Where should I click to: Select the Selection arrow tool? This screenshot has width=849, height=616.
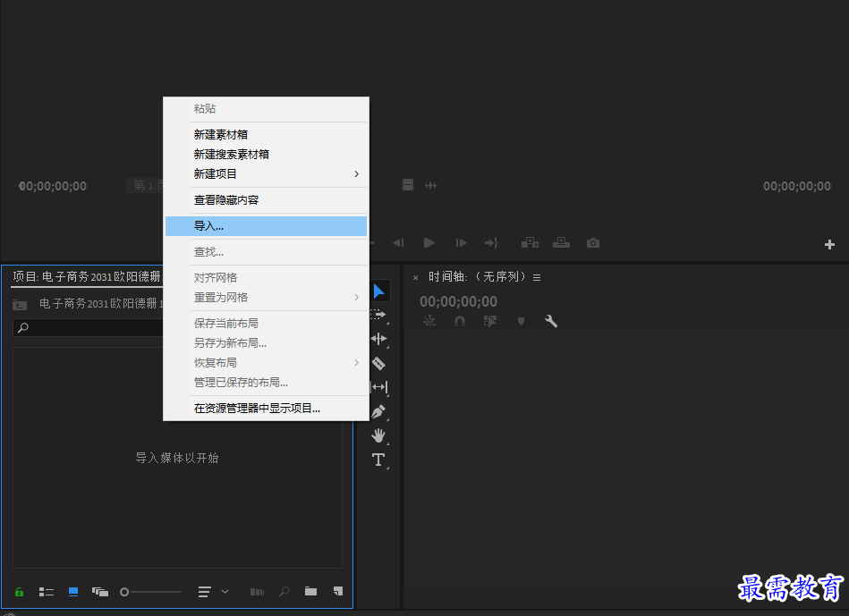click(x=379, y=291)
